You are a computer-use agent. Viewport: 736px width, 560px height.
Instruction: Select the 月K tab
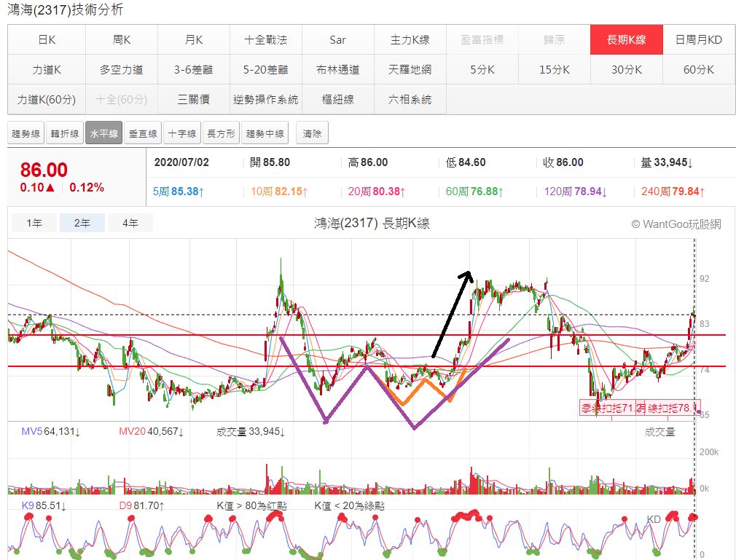[194, 40]
